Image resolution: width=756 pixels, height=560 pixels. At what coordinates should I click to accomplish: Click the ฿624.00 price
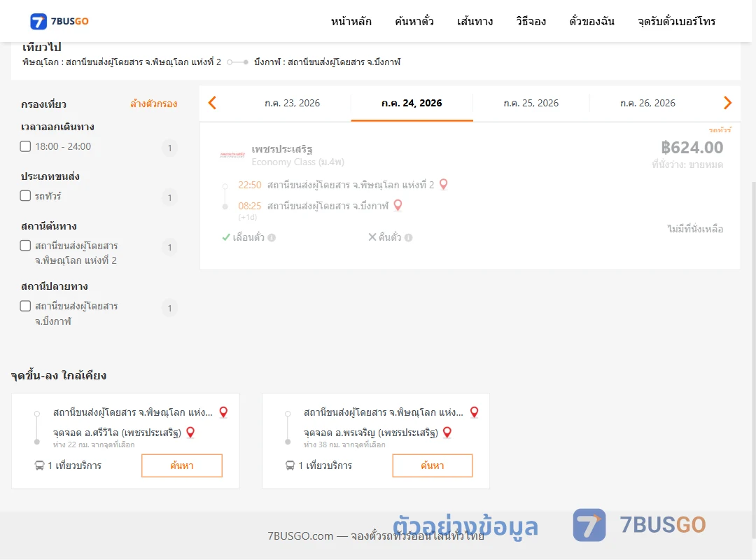pos(692,147)
